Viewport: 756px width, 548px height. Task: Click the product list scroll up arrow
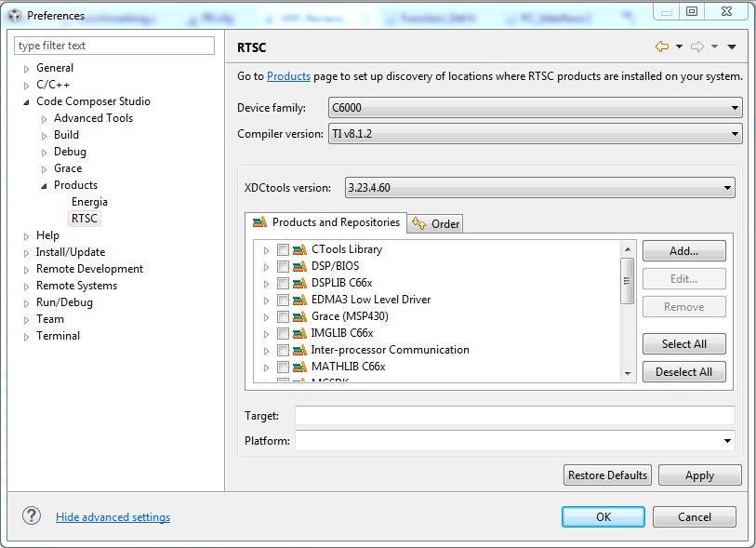tap(628, 249)
